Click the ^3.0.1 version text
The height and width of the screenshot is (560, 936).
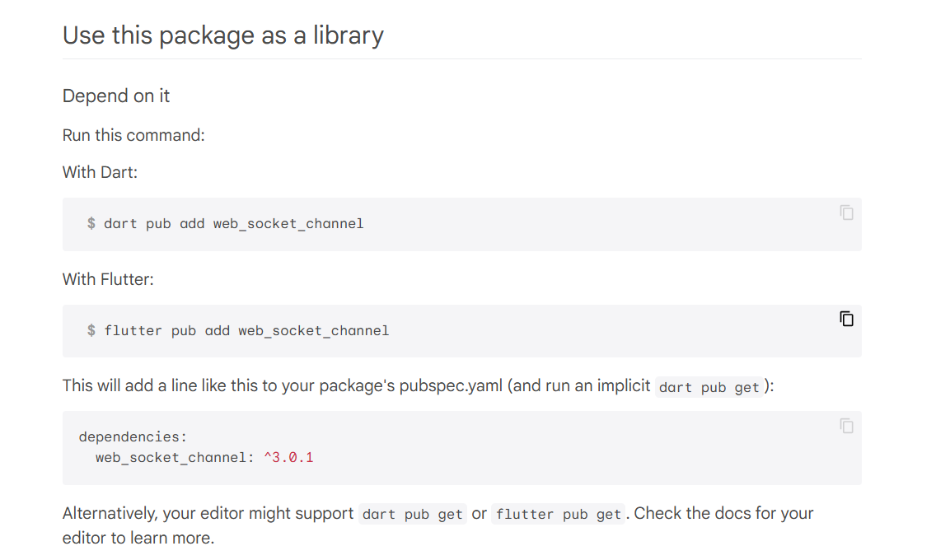289,457
